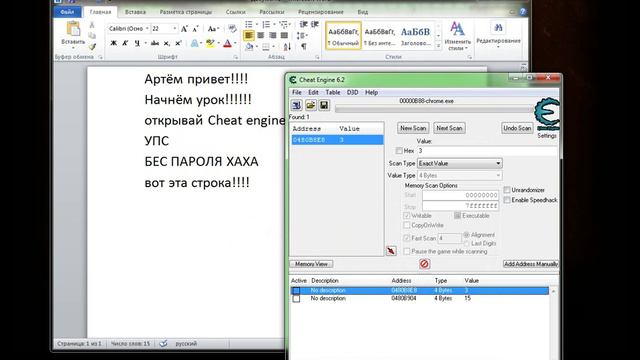
Task: Open the Help menu in Cheat Engine
Action: coord(371,93)
